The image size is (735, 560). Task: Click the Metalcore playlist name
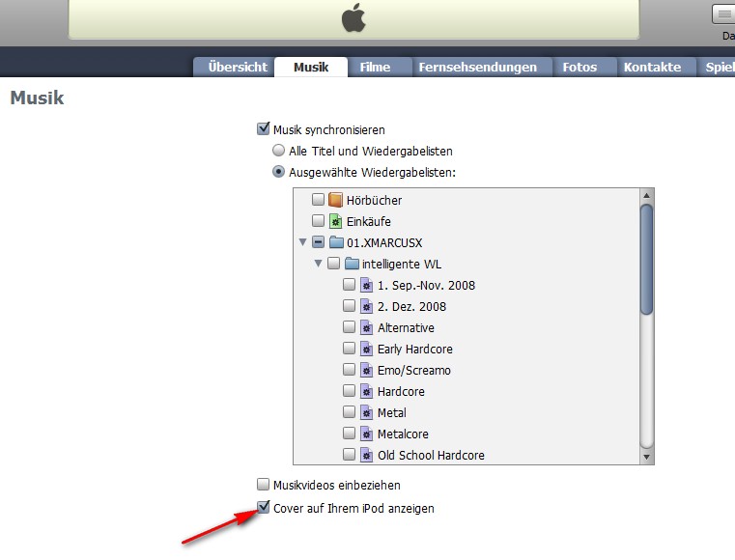403,434
